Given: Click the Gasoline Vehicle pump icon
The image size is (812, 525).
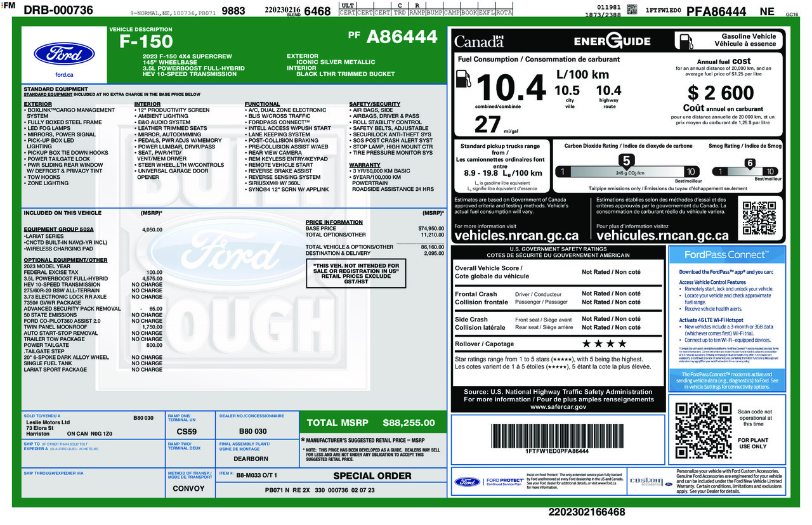Looking at the screenshot, I should [x=686, y=41].
